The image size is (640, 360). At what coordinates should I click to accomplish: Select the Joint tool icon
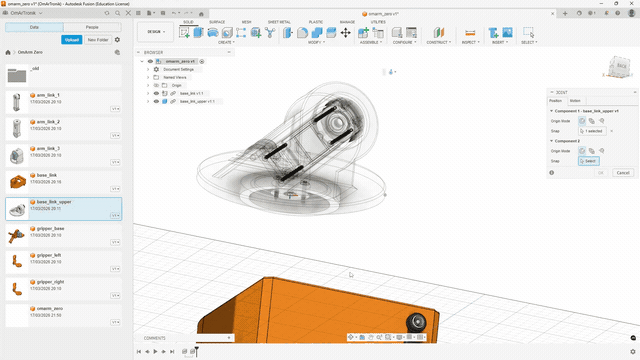coord(378,33)
